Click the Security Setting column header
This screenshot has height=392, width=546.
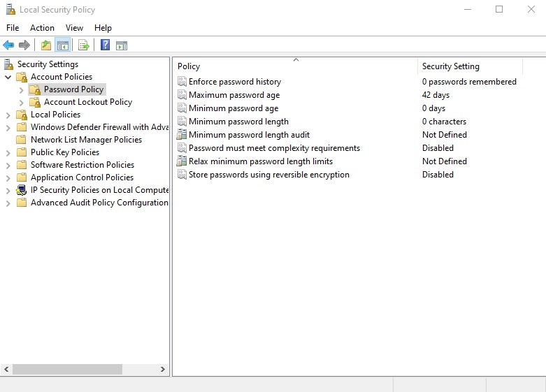click(x=469, y=66)
